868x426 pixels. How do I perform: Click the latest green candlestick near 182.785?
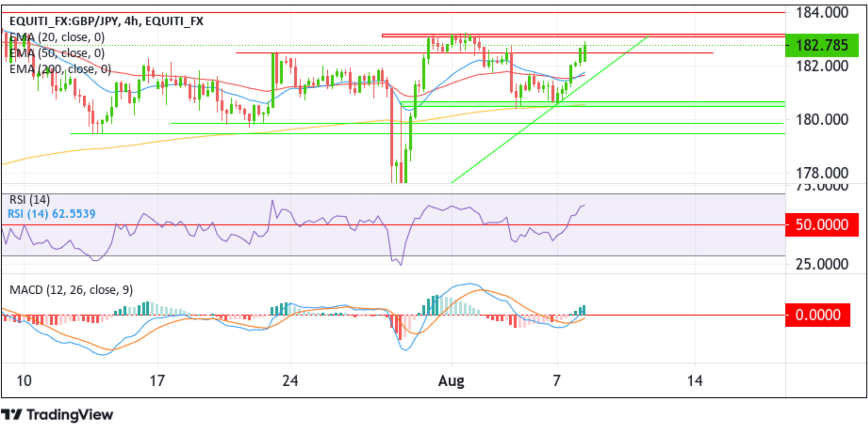coord(585,53)
